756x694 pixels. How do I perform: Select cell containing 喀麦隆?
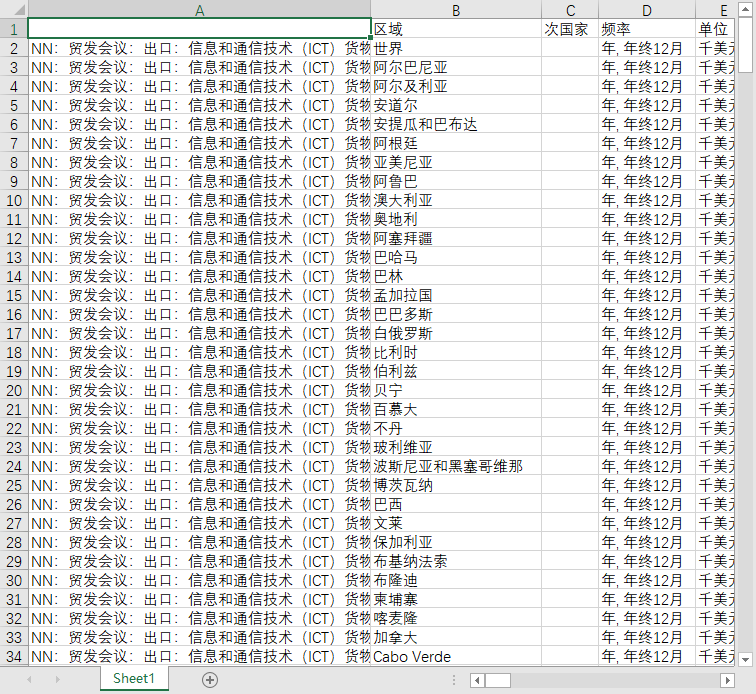[456, 618]
